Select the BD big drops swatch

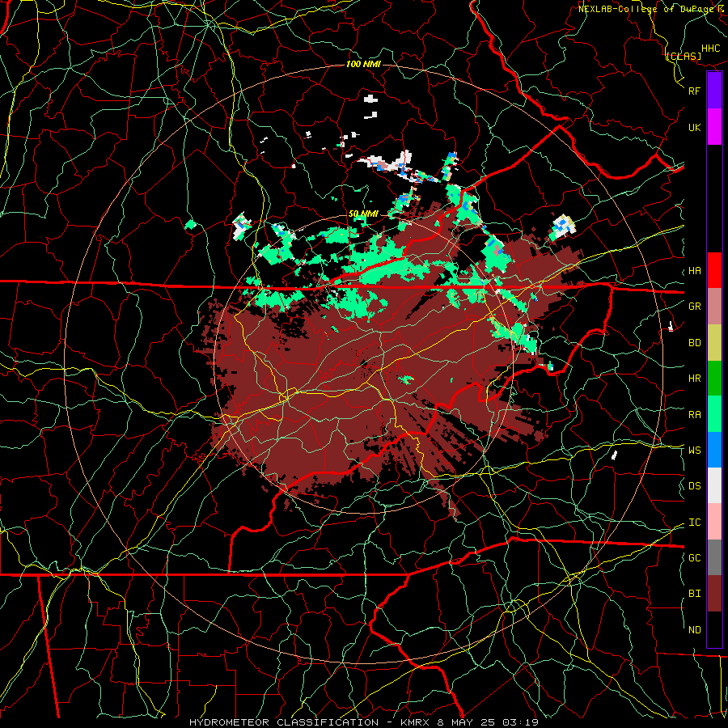click(714, 343)
